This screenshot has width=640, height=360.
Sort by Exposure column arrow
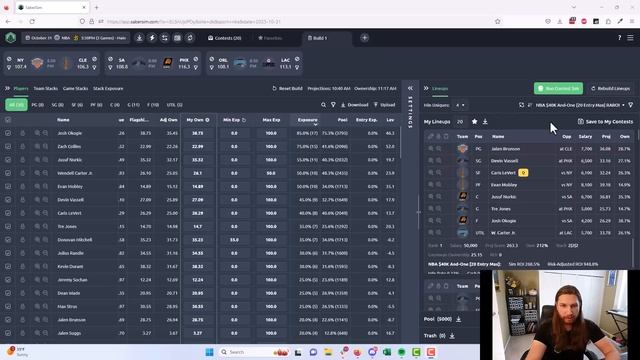[x=315, y=124]
